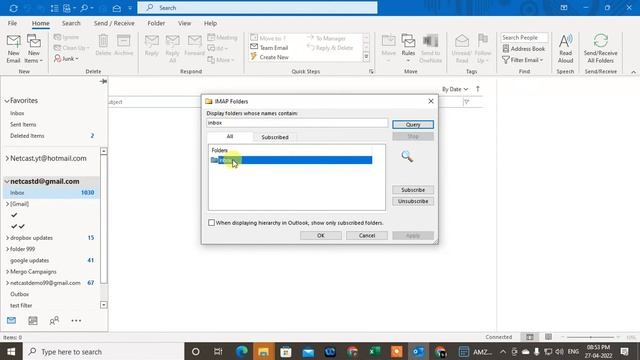Image resolution: width=640 pixels, height=360 pixels.
Task: Expand the Mergo Campaigns folder
Action: (7, 271)
